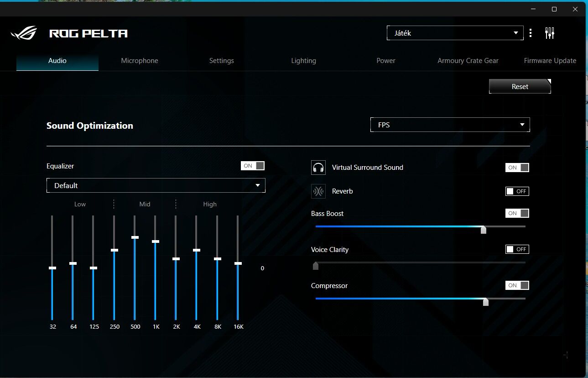The image size is (588, 378).
Task: Click the 32 Hz equalizer band handle
Action: tap(52, 268)
